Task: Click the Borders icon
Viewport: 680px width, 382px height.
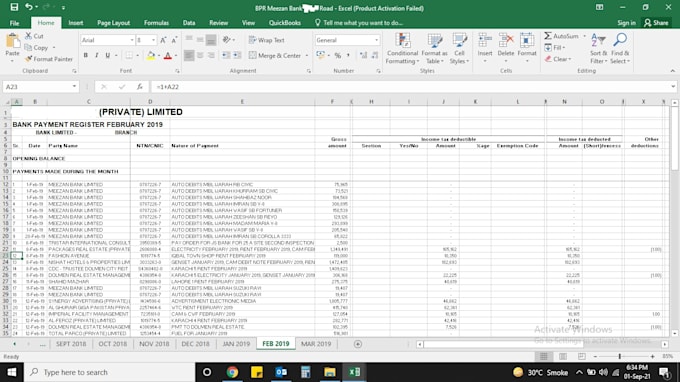Action: tap(129, 56)
